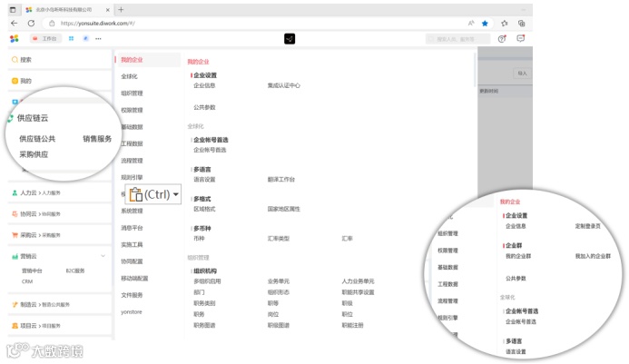Select CRM under 营销云
This screenshot has width=629, height=364.
[27, 281]
